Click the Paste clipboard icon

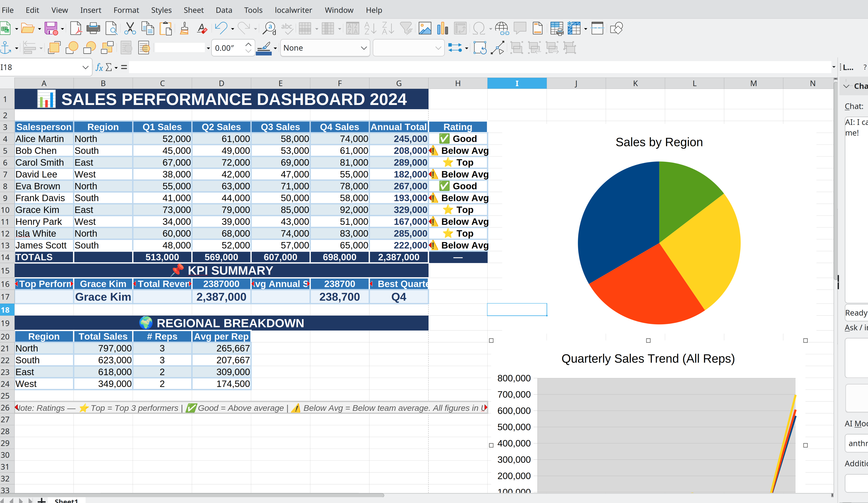click(166, 28)
